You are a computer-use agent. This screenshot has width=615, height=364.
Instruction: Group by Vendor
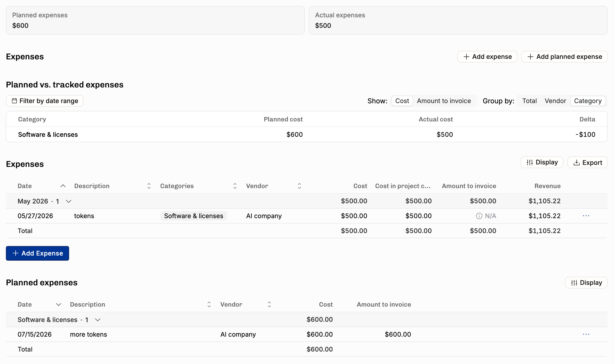(555, 101)
